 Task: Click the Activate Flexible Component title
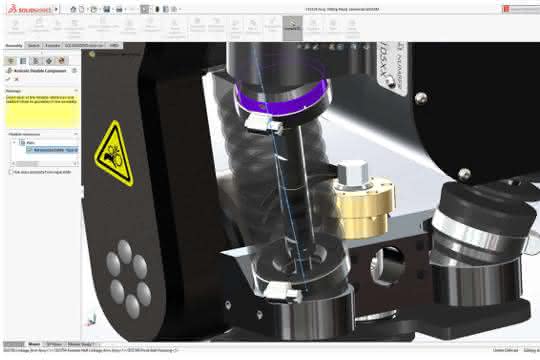pos(40,71)
